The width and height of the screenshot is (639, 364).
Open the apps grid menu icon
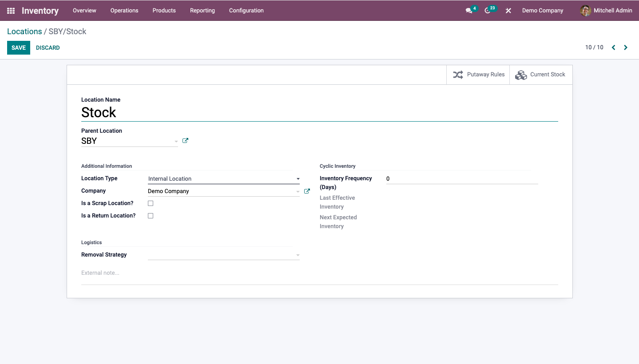(x=11, y=11)
